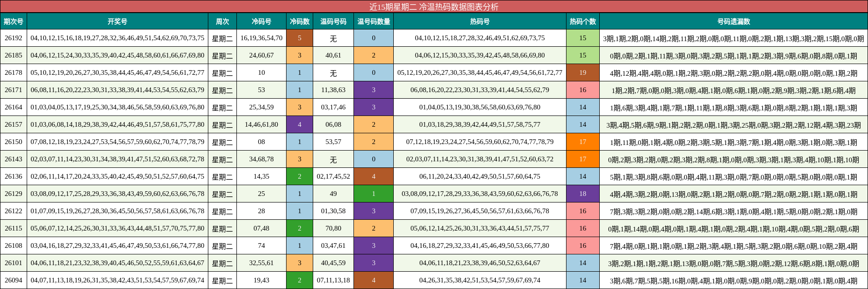Select period number 26171
868x289 pixels.
tap(14, 90)
